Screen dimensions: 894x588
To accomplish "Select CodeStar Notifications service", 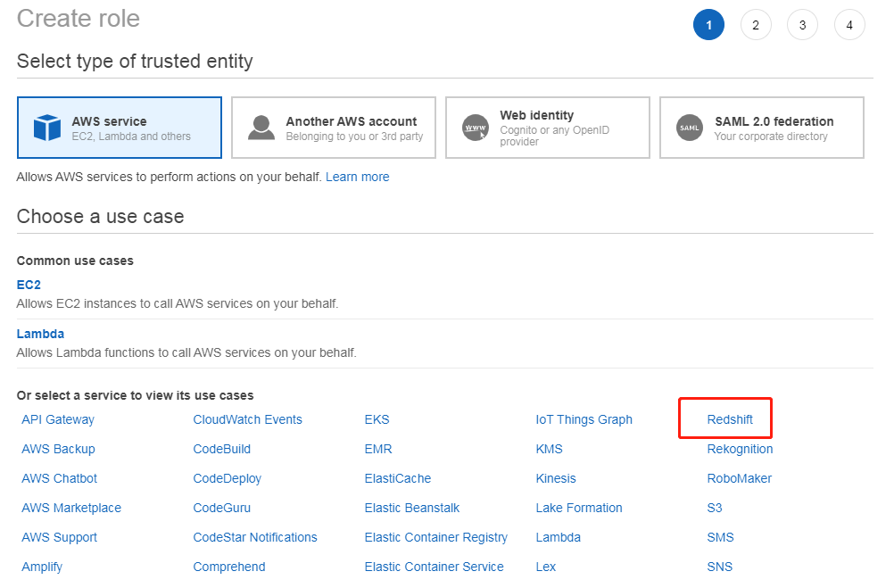I will (255, 537).
